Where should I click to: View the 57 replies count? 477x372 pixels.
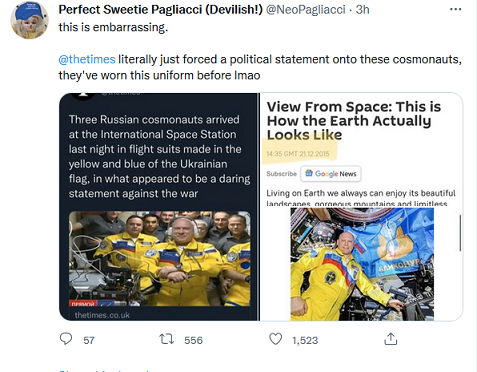pyautogui.click(x=89, y=340)
